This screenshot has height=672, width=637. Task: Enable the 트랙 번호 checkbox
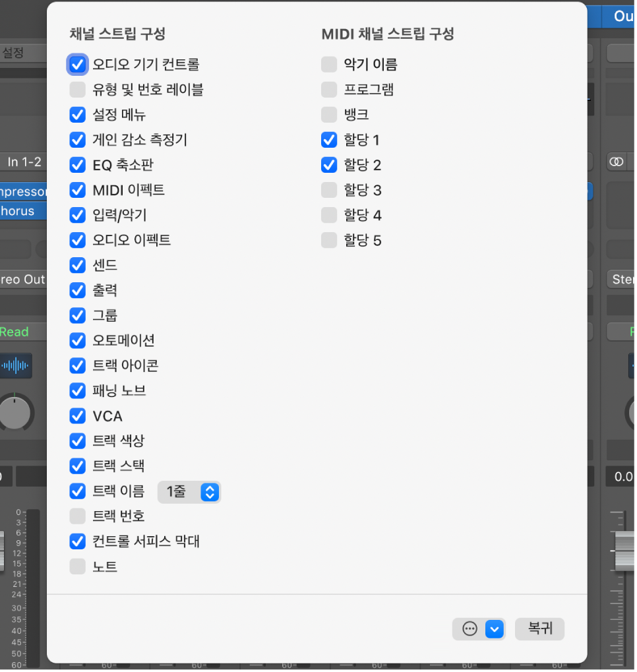[x=78, y=516]
